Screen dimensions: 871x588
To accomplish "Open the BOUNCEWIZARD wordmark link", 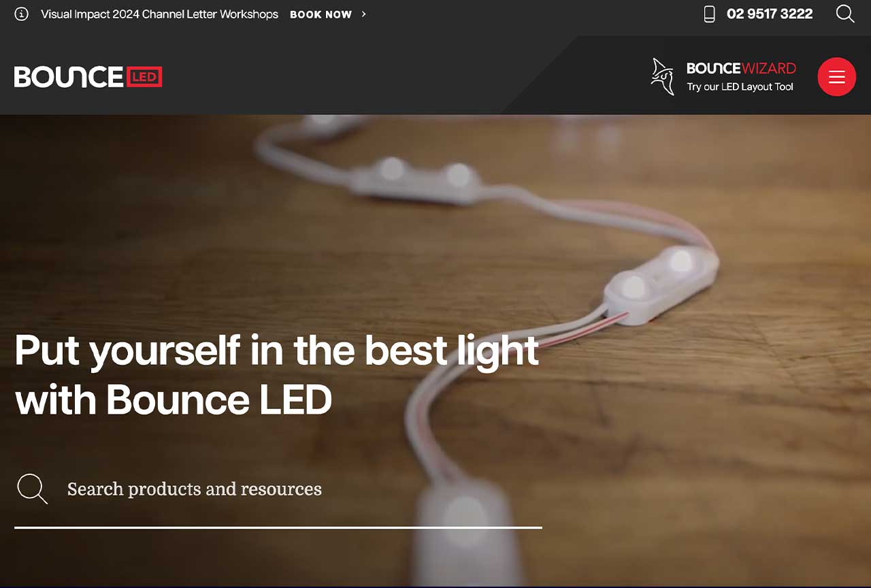I will coord(741,68).
